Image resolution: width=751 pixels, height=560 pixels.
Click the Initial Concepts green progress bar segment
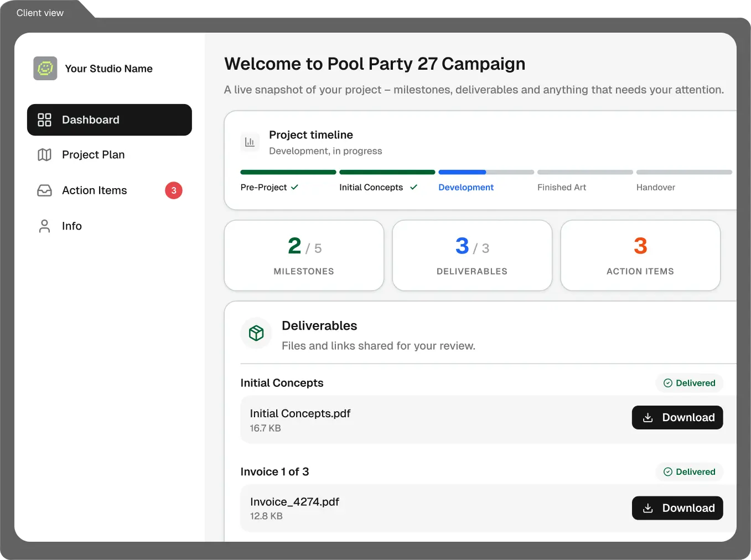tap(387, 172)
